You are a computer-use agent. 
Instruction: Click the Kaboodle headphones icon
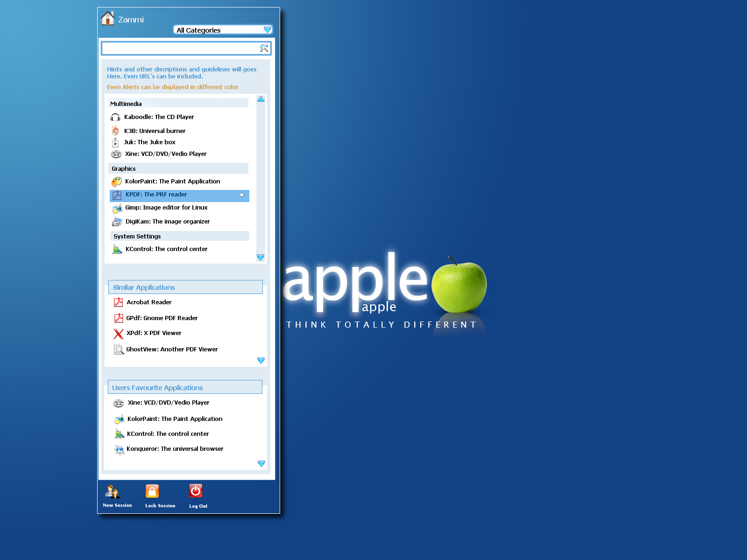coord(115,117)
